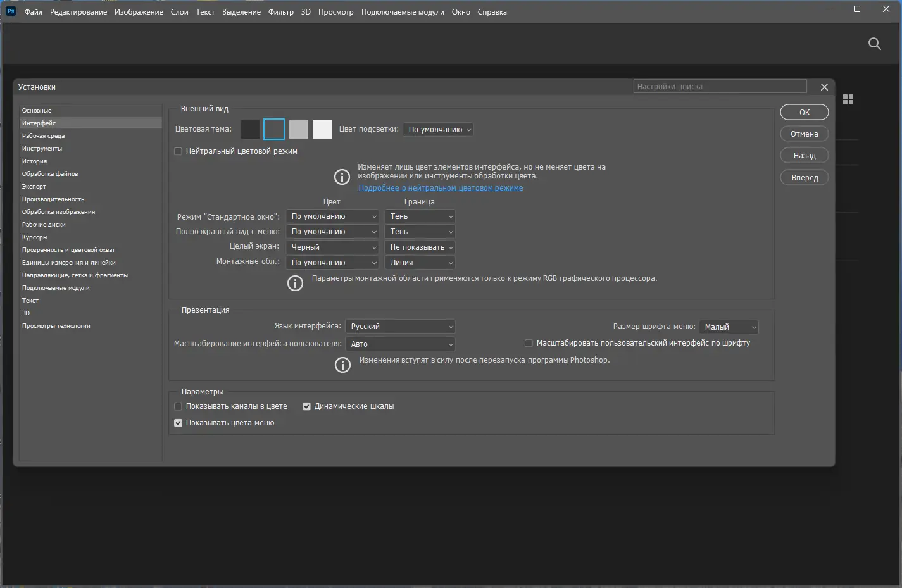
Task: Expand Полноэкранный вид с меню color dropdown
Action: tap(333, 232)
